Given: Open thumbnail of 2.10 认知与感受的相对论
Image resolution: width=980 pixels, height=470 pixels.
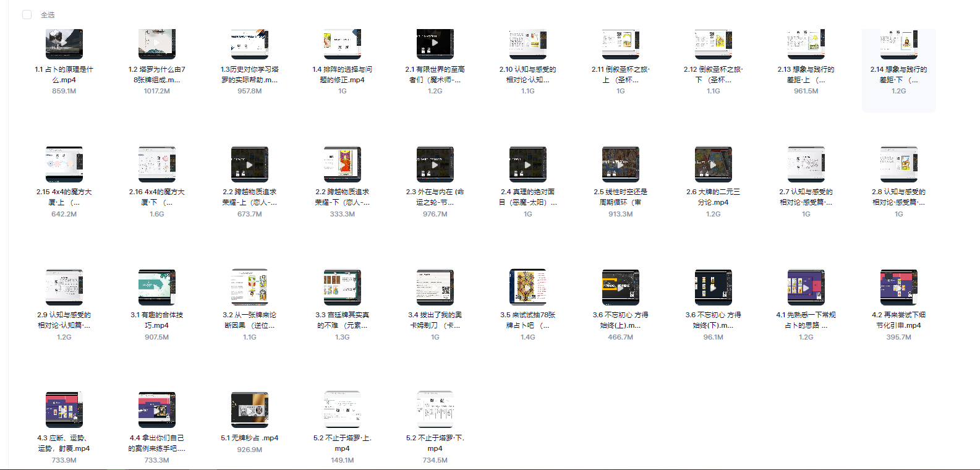Looking at the screenshot, I should pos(528,44).
